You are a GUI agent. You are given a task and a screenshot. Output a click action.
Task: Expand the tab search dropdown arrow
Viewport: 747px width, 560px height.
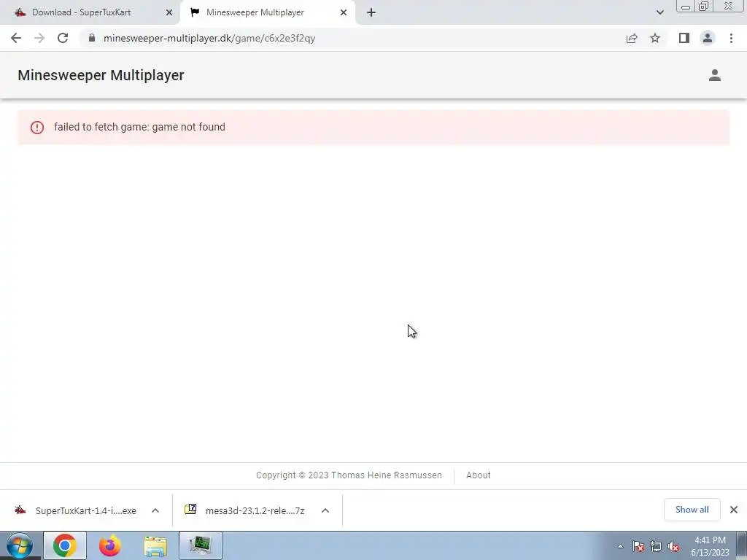point(659,12)
